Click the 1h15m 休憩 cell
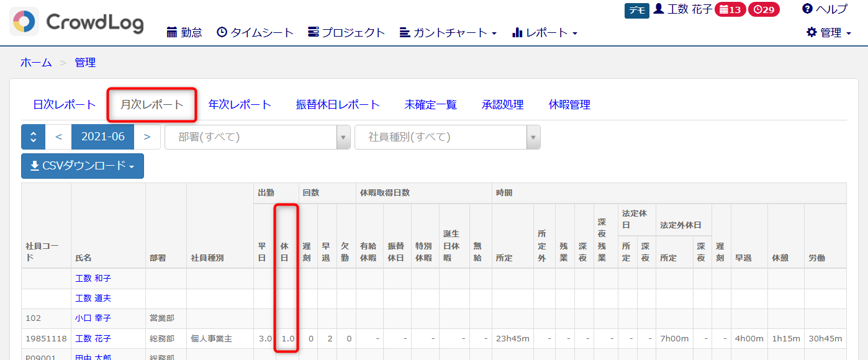Image resolution: width=868 pixels, height=360 pixels. click(x=786, y=338)
